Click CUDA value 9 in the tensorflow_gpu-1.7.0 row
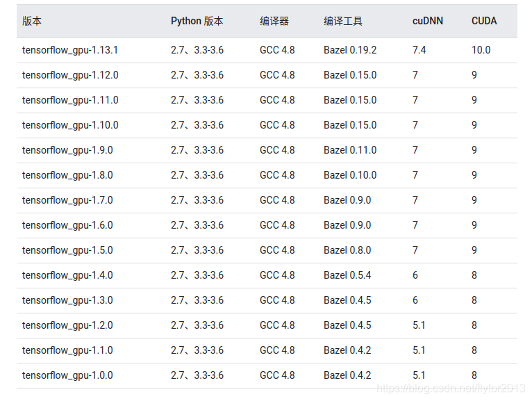The width and height of the screenshot is (532, 401). (474, 200)
